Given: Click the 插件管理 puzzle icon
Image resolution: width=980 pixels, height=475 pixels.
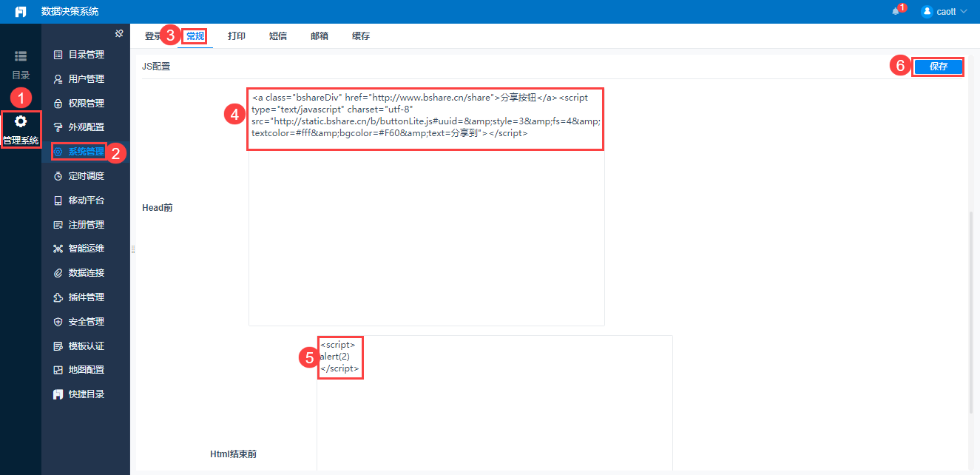Looking at the screenshot, I should 58,297.
